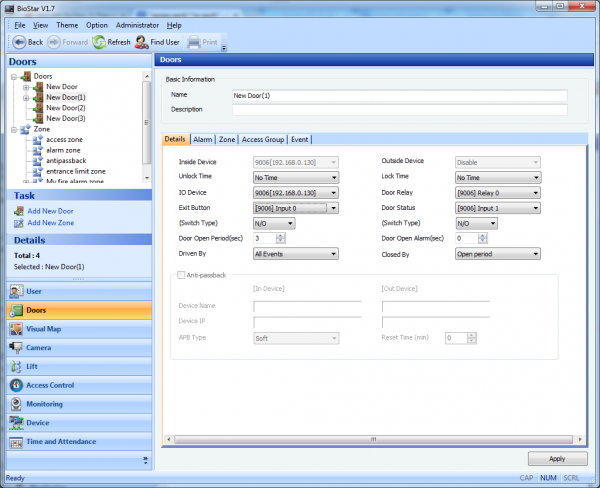Click the Apply button
This screenshot has height=488, width=600.
[x=557, y=458]
